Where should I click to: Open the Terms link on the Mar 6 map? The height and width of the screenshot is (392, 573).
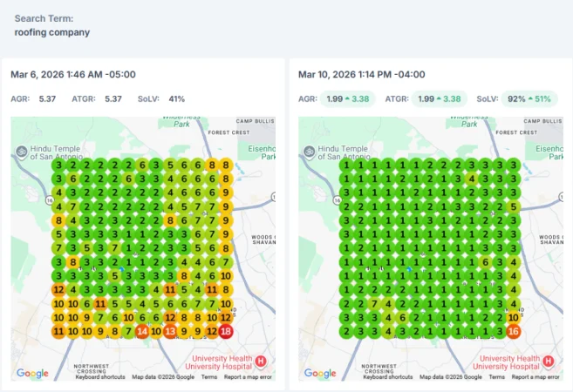[x=209, y=377]
